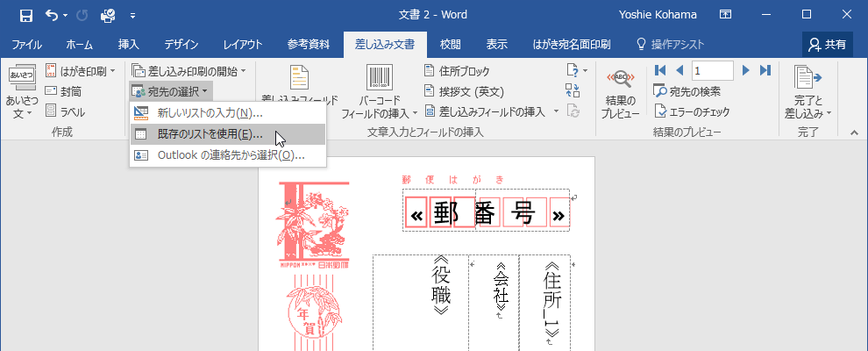
Task: Insert 住所ブロック address block
Action: click(458, 71)
